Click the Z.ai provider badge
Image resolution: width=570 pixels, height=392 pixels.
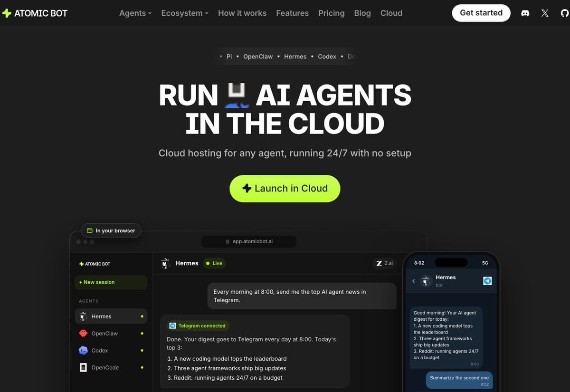coord(385,263)
